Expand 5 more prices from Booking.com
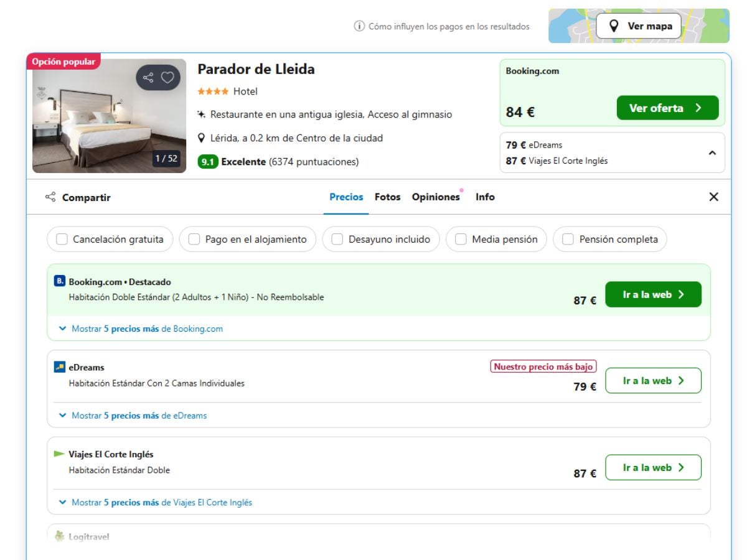Viewport: 747px width, 560px height. 147,329
